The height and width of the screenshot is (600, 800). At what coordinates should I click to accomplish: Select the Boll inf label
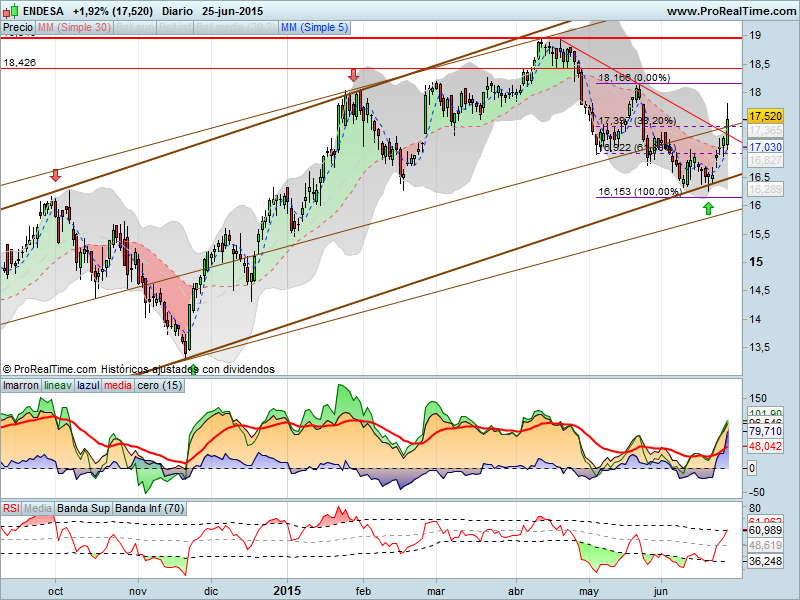pyautogui.click(x=176, y=28)
